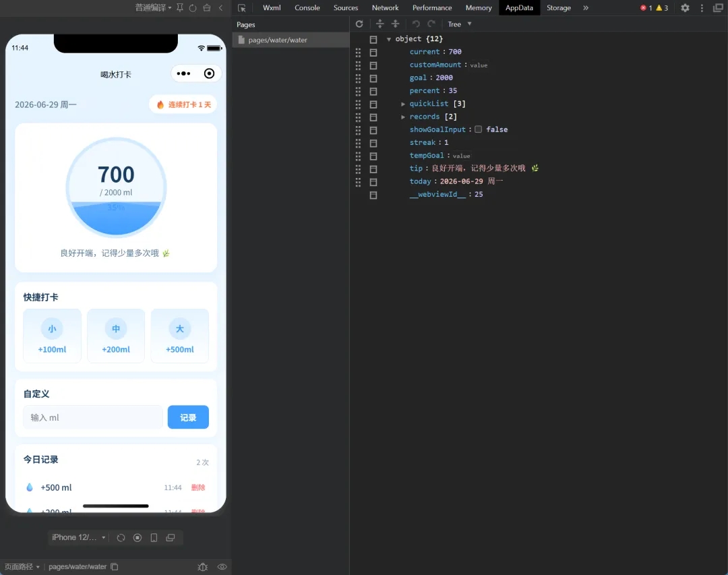Switch to the Network tab

point(386,8)
